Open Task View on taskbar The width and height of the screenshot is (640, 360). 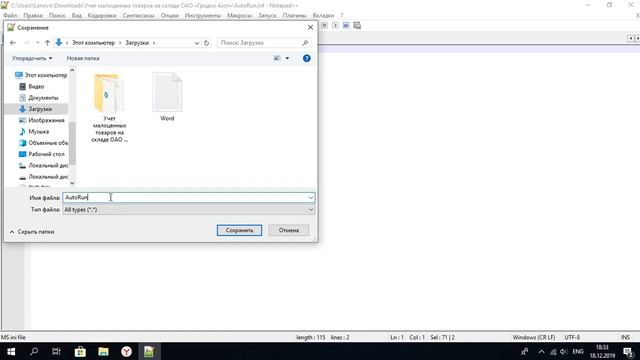[x=56, y=351]
